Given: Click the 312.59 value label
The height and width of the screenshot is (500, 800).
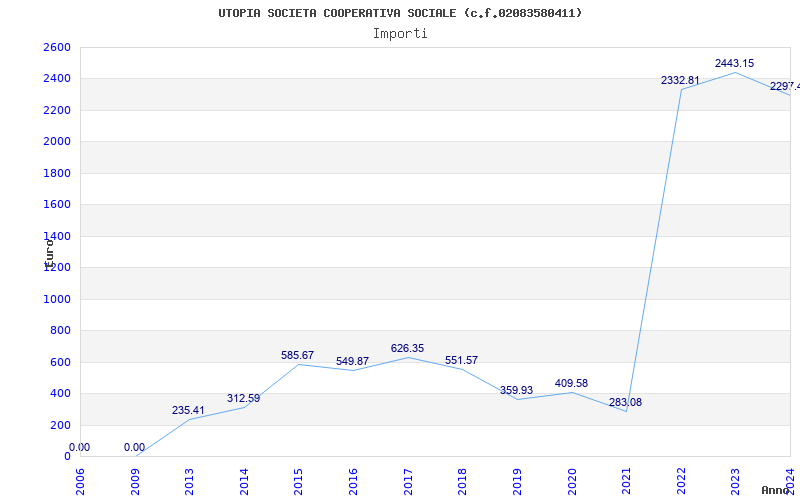Looking at the screenshot, I should (x=243, y=398).
